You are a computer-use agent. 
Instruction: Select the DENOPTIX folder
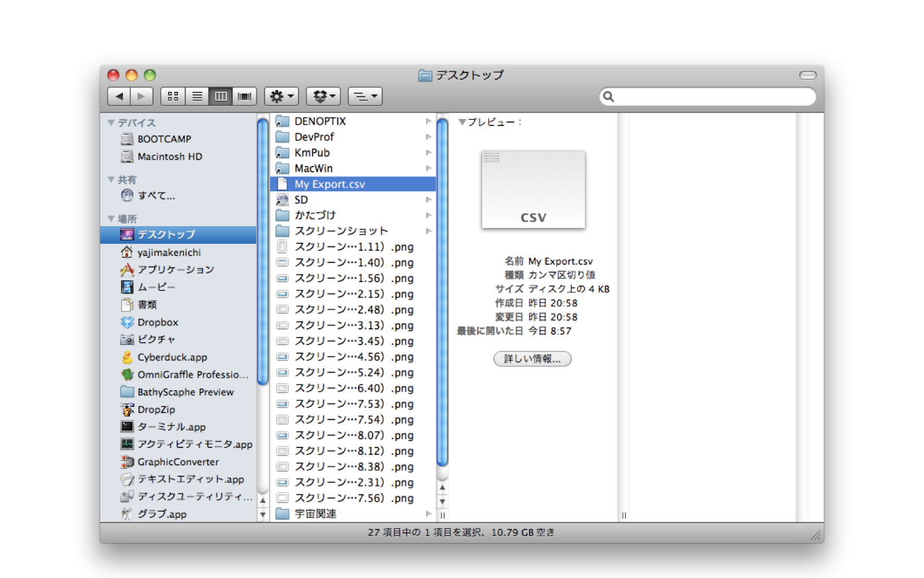[x=320, y=121]
